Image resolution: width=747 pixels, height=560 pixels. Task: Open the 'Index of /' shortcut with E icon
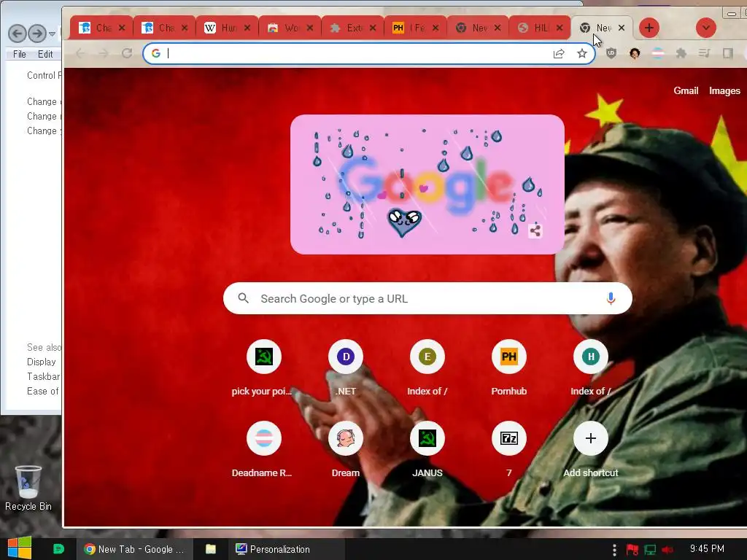427,357
